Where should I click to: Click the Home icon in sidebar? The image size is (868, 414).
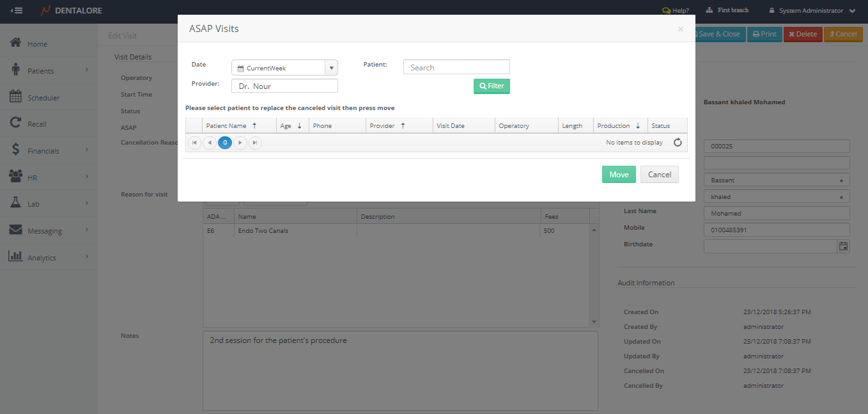coord(16,44)
